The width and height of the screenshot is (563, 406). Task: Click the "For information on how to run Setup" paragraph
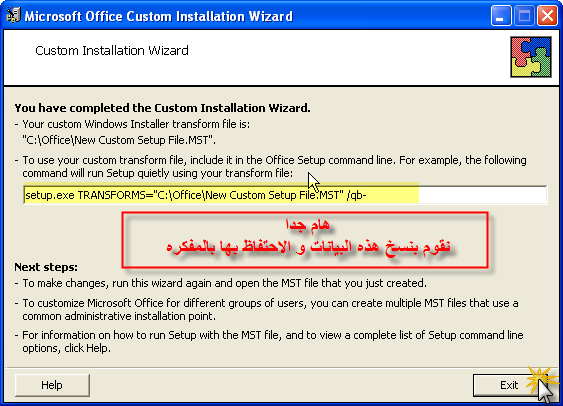[273, 341]
